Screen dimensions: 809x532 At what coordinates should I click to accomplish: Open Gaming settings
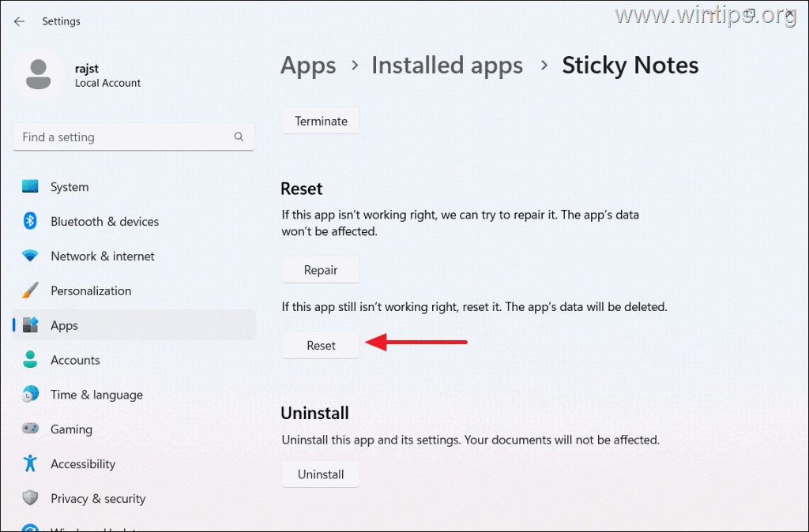pos(134,429)
